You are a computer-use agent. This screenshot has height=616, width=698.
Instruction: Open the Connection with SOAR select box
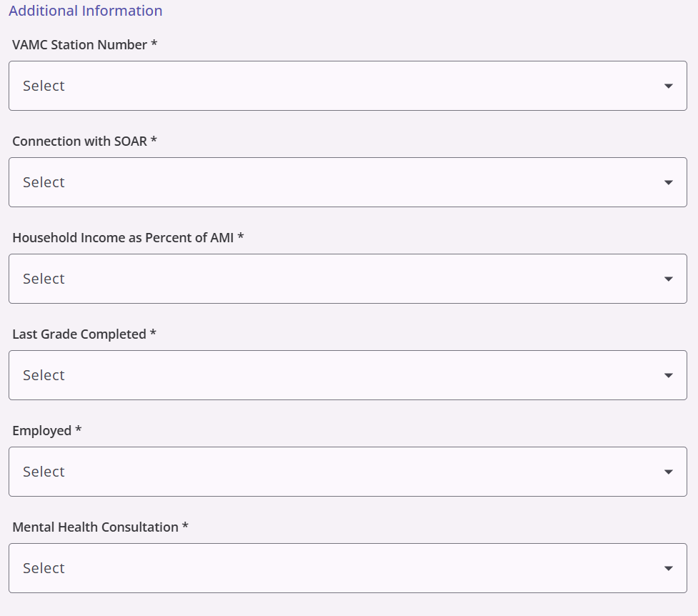[348, 182]
